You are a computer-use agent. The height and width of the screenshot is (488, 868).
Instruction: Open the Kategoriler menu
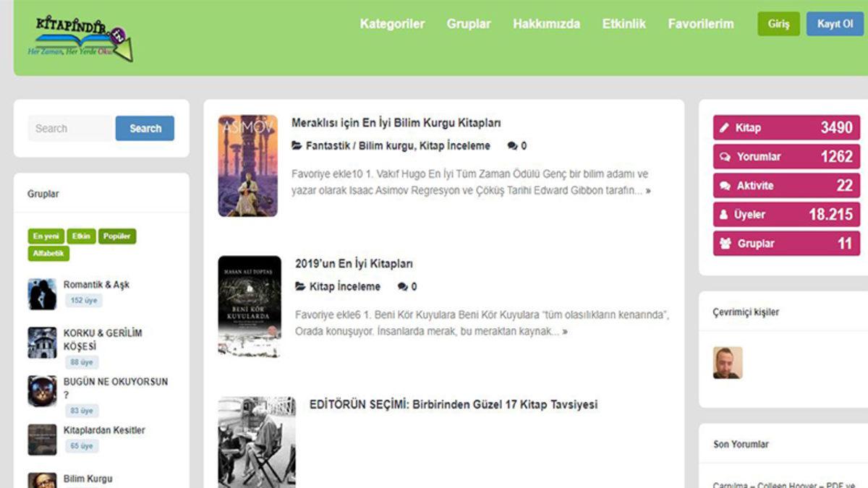392,24
